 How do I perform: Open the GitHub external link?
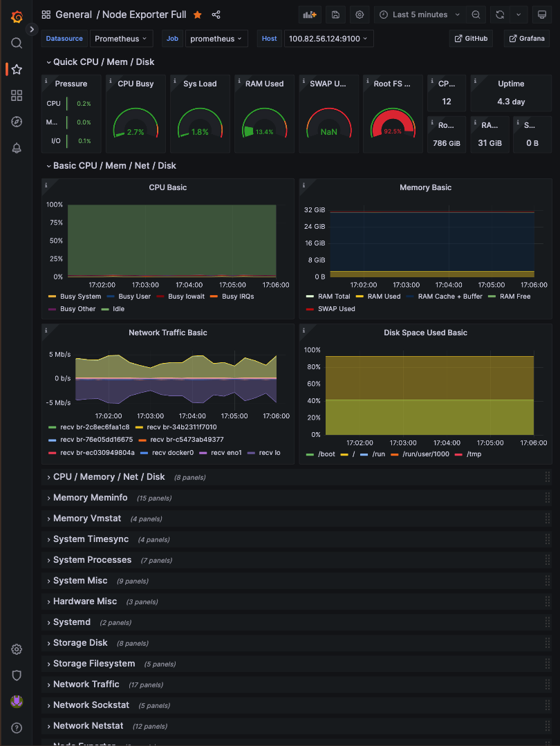(x=471, y=39)
